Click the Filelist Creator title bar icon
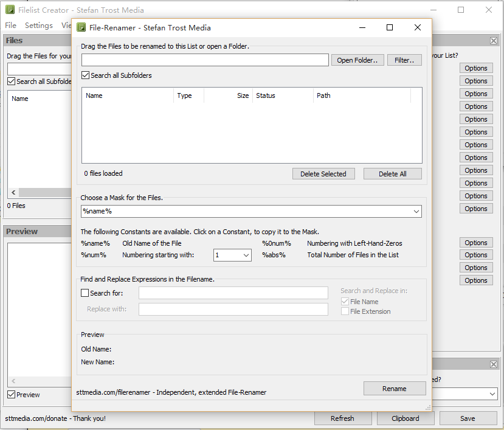 [10, 10]
